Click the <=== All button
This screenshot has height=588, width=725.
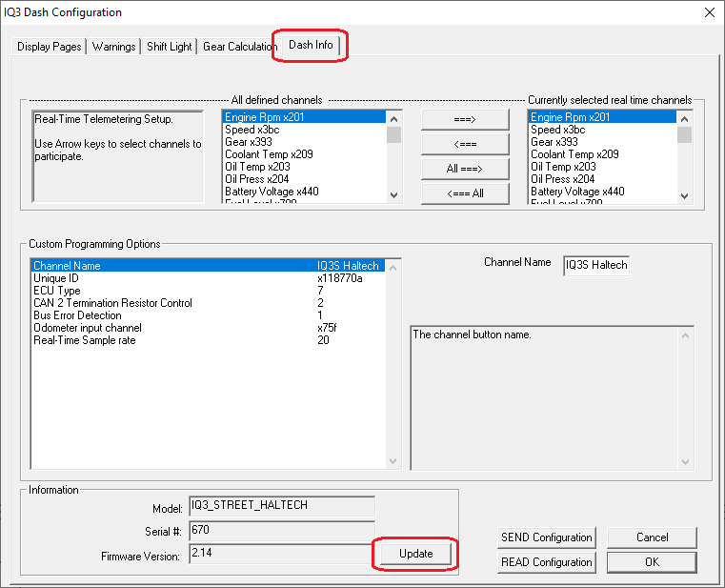click(465, 193)
